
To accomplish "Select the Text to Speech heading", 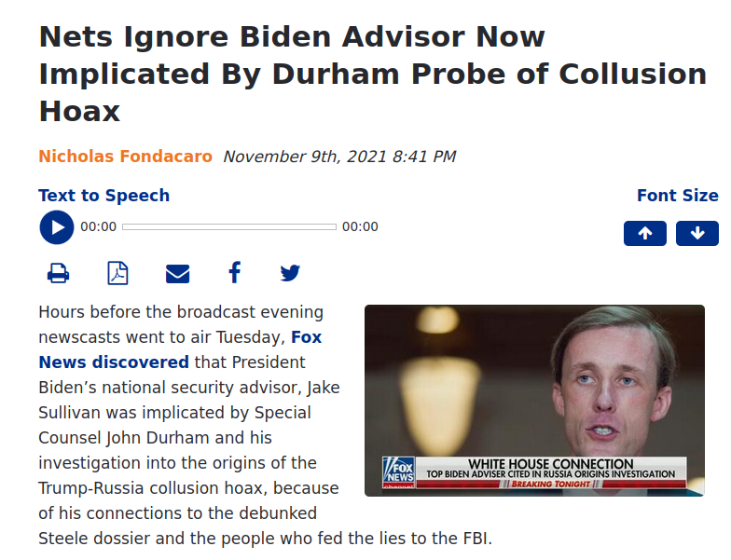I will click(x=104, y=196).
